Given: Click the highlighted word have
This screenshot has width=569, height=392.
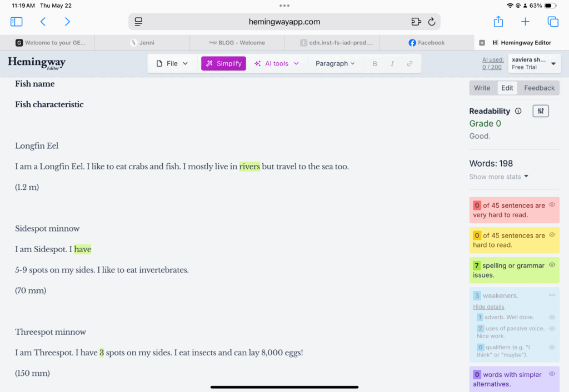Looking at the screenshot, I should point(83,249).
